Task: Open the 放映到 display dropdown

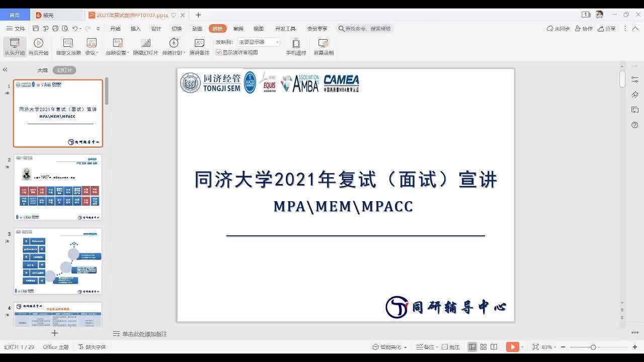Action: (258, 42)
